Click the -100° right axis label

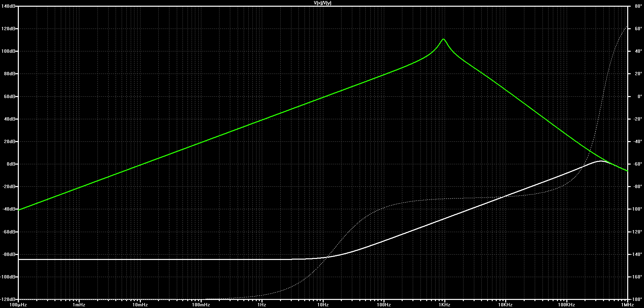tap(636, 209)
